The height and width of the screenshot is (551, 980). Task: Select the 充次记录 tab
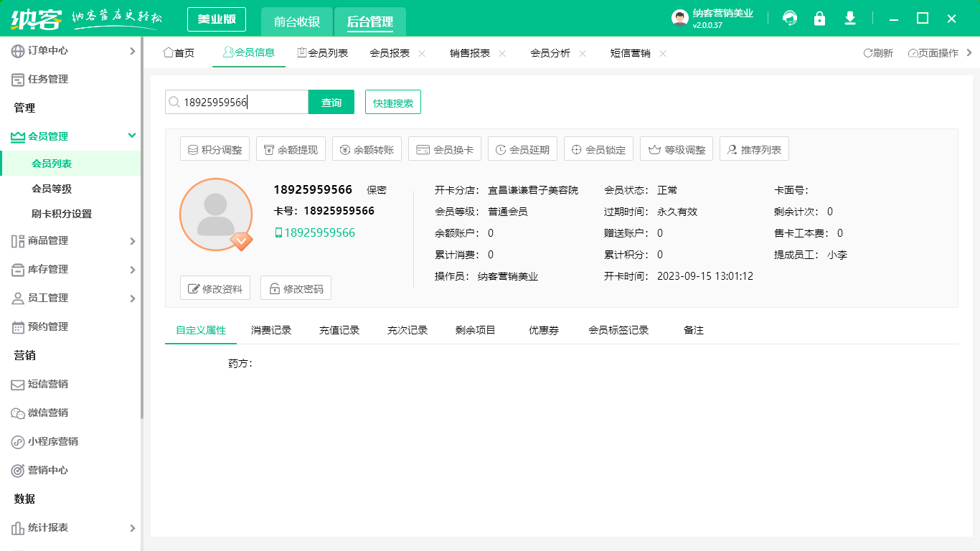point(407,330)
